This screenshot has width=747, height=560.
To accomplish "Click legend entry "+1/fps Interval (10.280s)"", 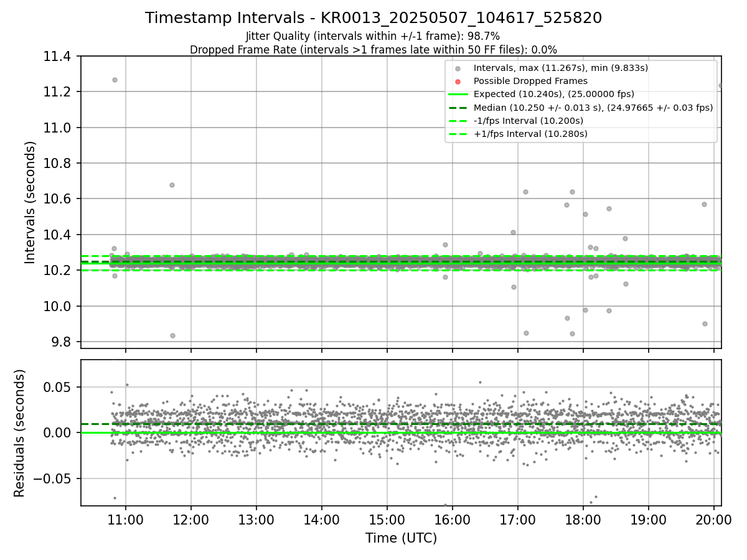I will (530, 134).
